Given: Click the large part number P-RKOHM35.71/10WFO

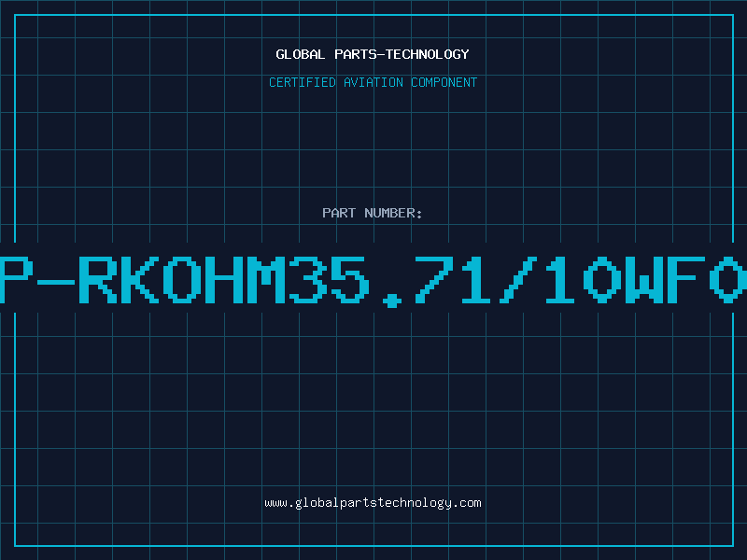Looking at the screenshot, I should pos(373,281).
